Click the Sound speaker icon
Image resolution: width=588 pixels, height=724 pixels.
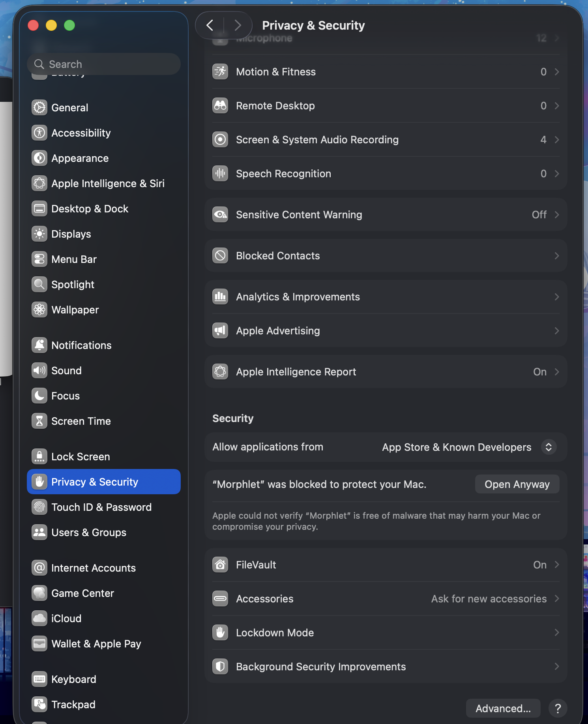[x=39, y=370]
